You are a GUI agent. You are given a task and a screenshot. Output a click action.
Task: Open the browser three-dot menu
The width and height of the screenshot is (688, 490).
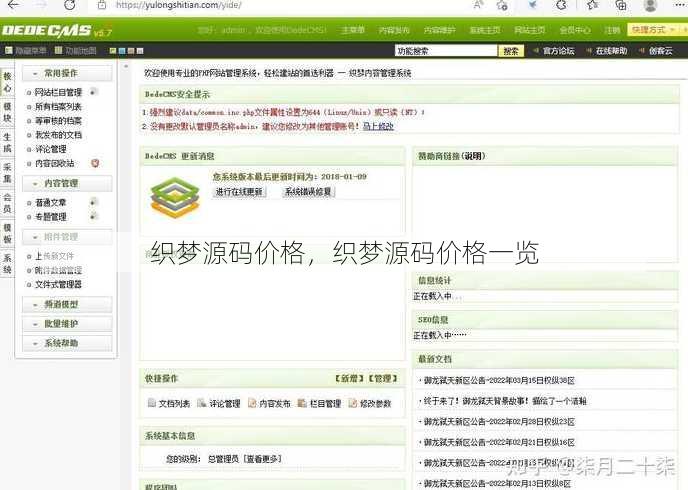click(680, 5)
